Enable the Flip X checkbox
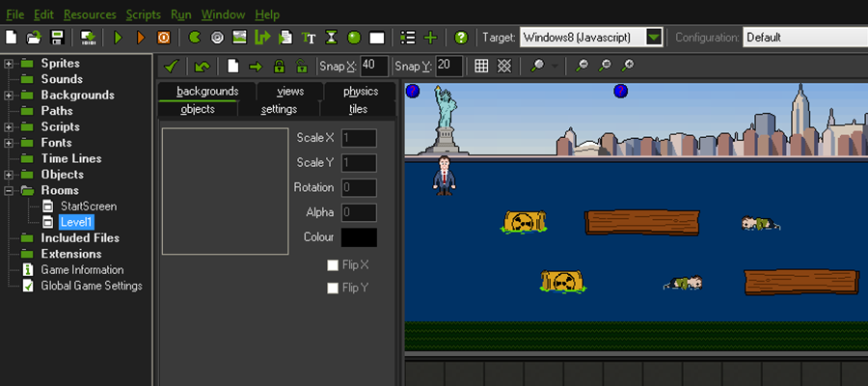The height and width of the screenshot is (386, 868). 333,265
